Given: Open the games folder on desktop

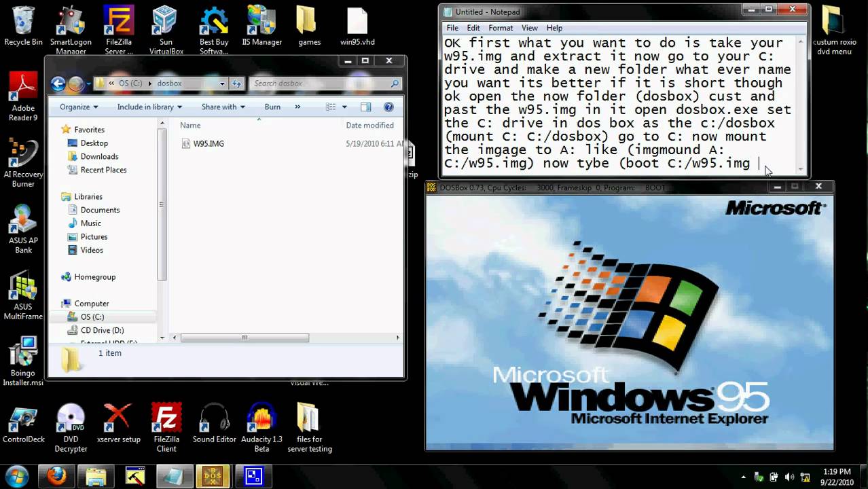Looking at the screenshot, I should point(309,27).
